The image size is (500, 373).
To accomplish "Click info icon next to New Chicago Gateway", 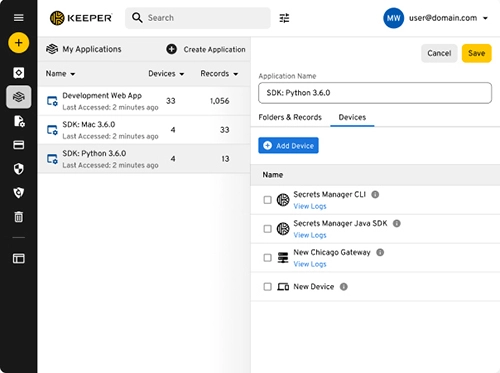I will click(380, 252).
